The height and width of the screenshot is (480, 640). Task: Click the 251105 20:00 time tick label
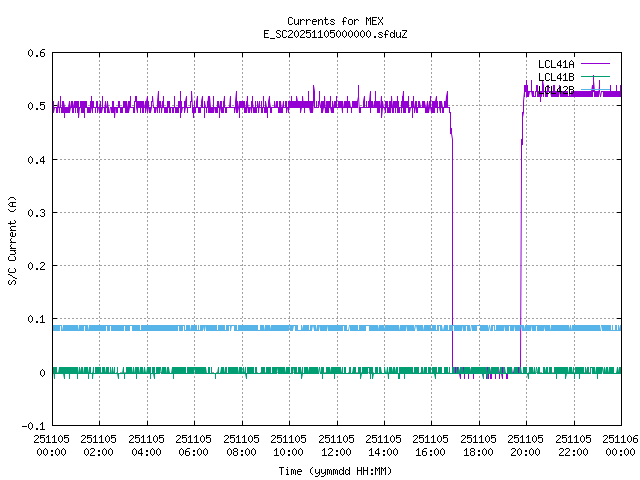pyautogui.click(x=526, y=444)
